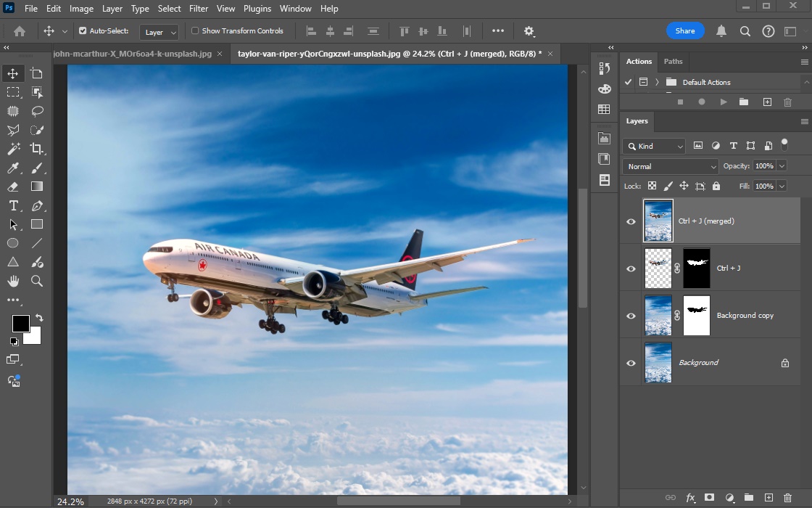Open the Search magnifier in top bar
This screenshot has width=812, height=508.
click(x=745, y=31)
